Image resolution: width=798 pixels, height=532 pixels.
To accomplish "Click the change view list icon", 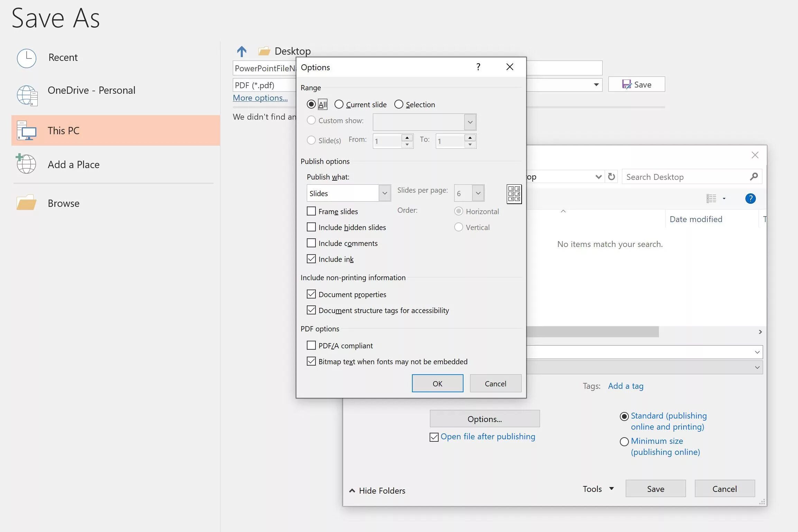I will point(711,199).
